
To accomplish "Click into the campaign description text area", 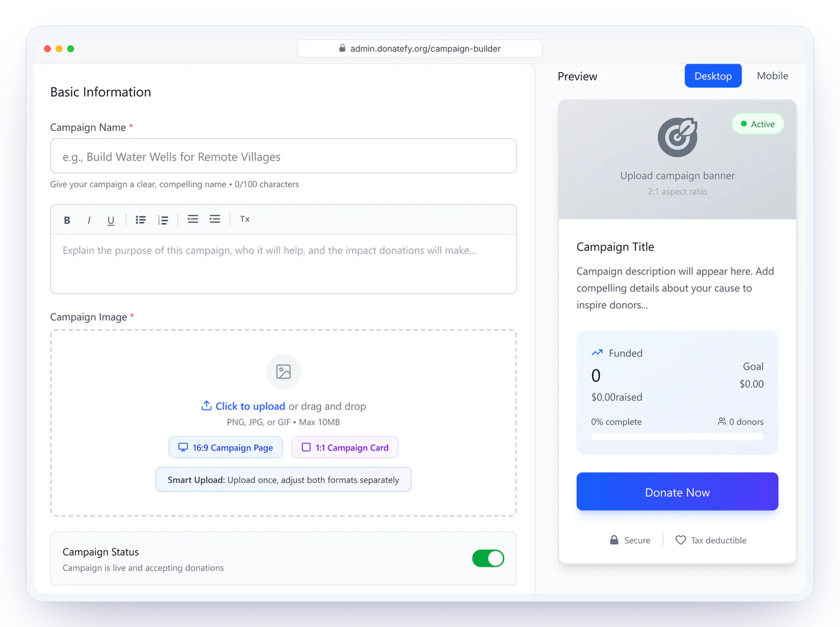I will pyautogui.click(x=283, y=263).
